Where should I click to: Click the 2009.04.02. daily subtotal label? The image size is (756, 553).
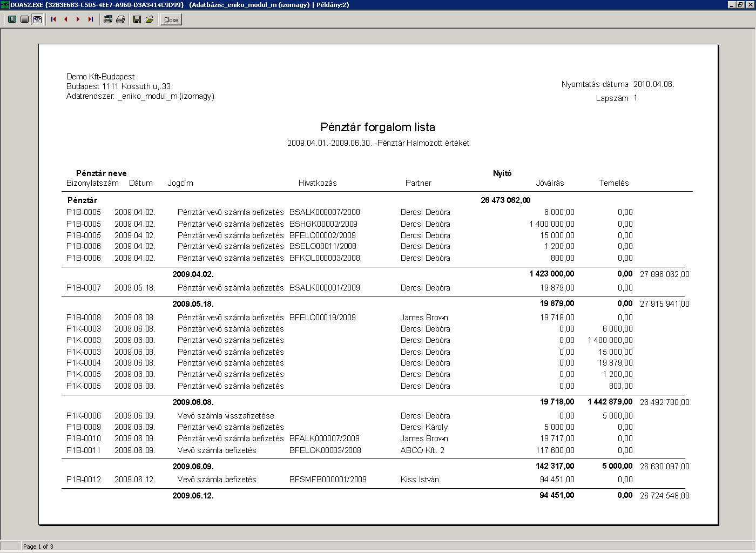click(193, 274)
